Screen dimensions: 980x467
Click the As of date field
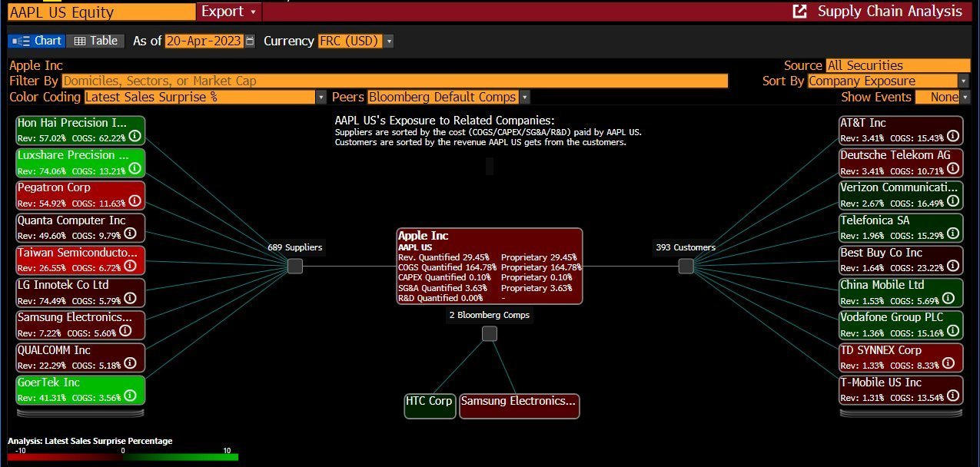point(204,41)
